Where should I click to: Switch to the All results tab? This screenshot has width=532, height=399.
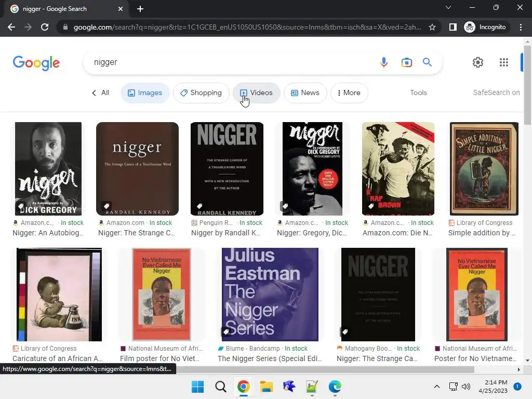(x=101, y=92)
